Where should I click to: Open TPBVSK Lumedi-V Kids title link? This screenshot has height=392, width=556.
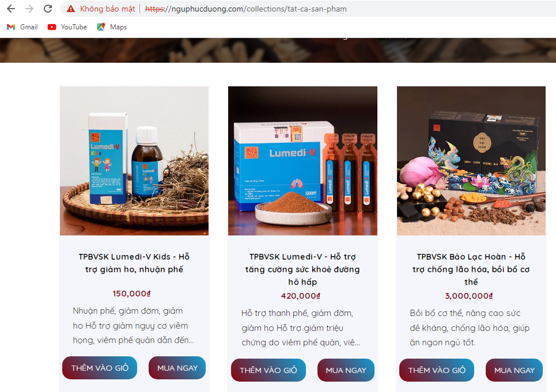tap(134, 263)
